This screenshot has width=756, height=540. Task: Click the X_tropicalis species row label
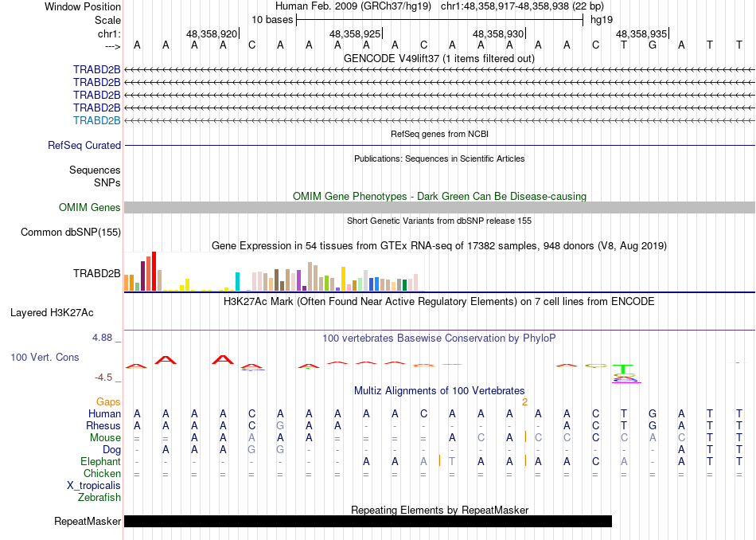click(94, 486)
